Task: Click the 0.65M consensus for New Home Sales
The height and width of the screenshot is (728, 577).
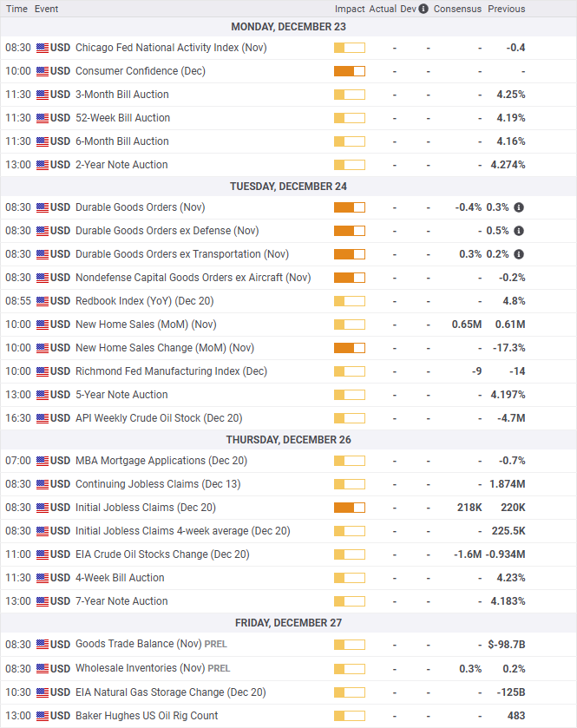Action: point(467,325)
